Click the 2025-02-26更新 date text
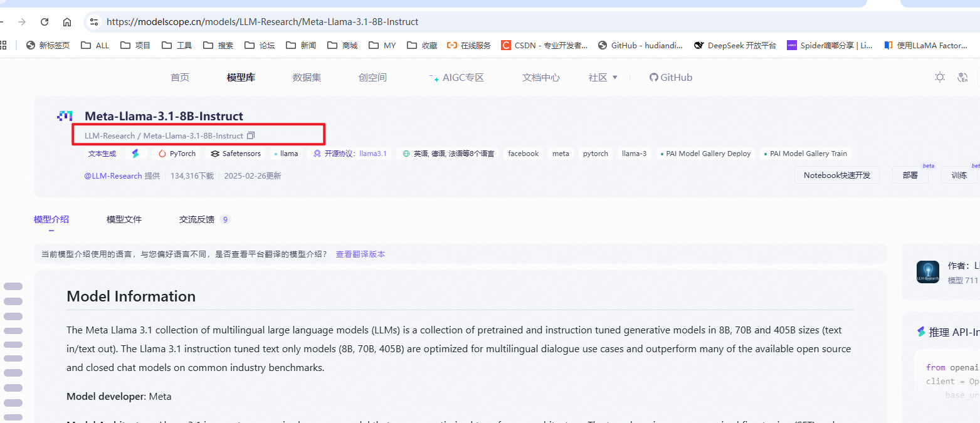Viewport: 980px width, 423px height. click(x=253, y=176)
